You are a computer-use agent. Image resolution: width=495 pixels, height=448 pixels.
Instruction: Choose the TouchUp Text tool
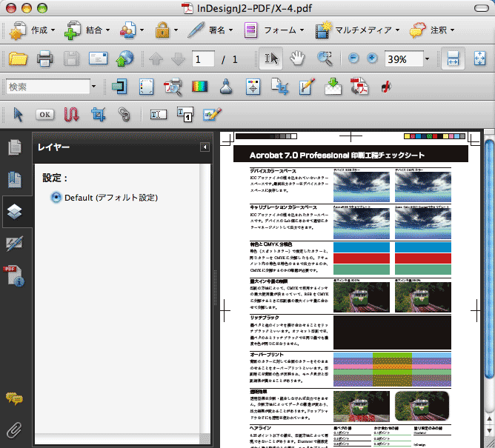(x=185, y=115)
